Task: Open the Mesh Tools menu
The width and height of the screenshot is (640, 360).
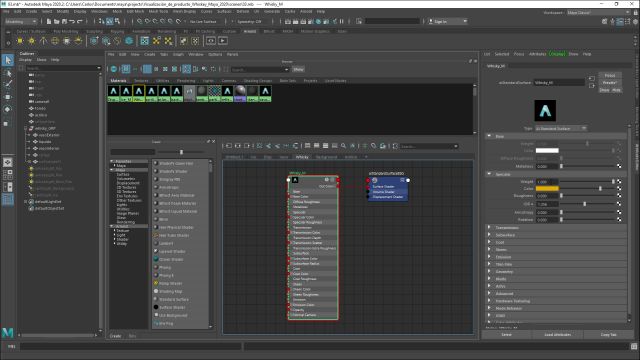Action: (158, 11)
